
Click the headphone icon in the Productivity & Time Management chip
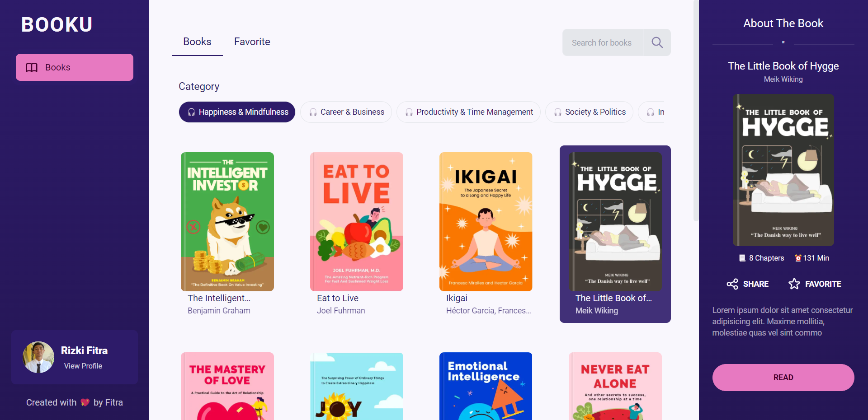pos(409,112)
